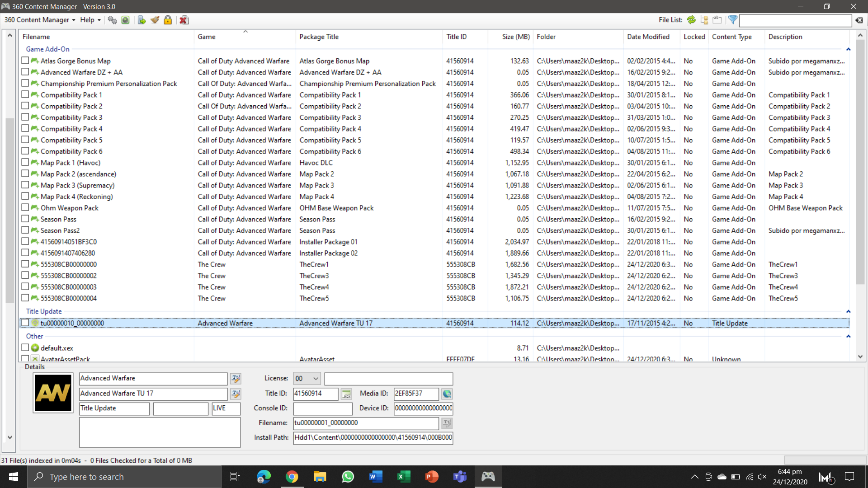Click the red X delete file icon
Screen dimensions: 868x488
pyautogui.click(x=184, y=20)
